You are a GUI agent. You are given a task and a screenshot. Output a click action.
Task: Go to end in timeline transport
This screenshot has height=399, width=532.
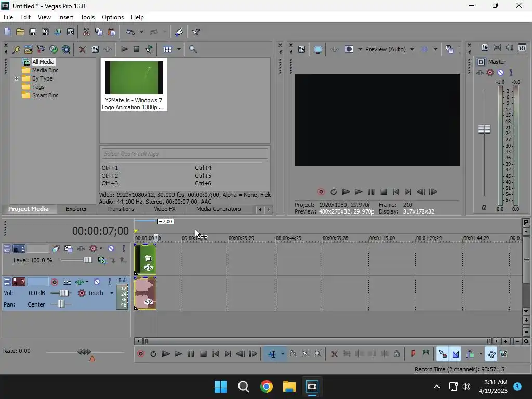pos(228,354)
